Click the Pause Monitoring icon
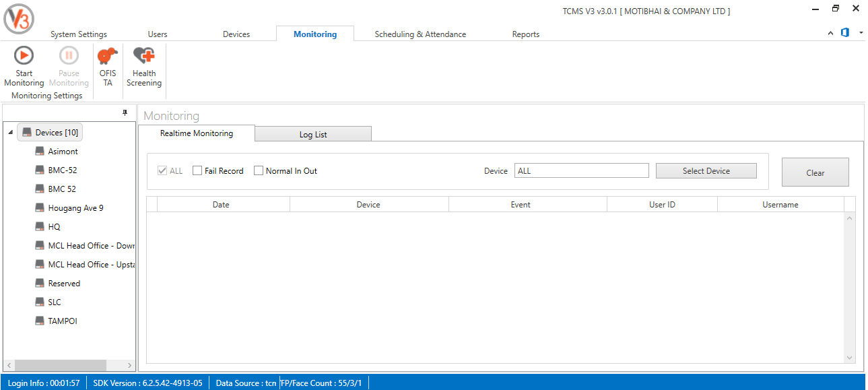This screenshot has height=390, width=868. point(69,55)
